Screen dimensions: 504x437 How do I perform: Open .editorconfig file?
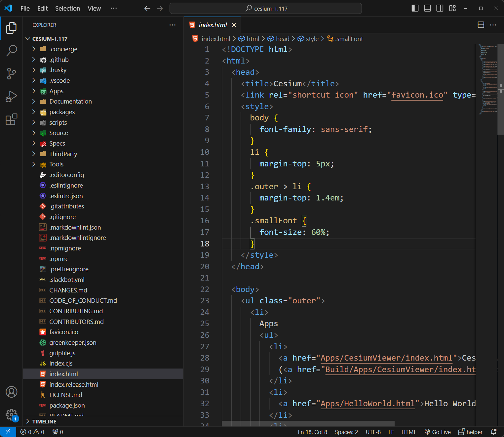click(x=103, y=175)
